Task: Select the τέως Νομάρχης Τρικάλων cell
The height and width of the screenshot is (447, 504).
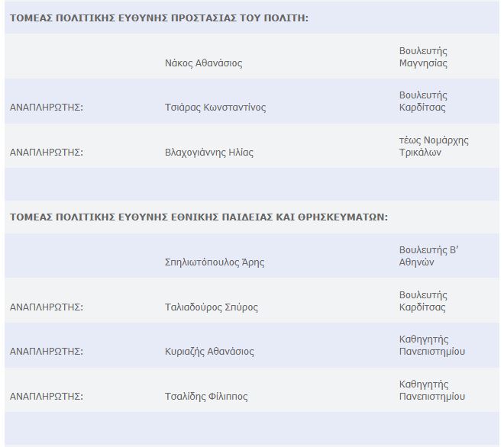Action: click(434, 146)
